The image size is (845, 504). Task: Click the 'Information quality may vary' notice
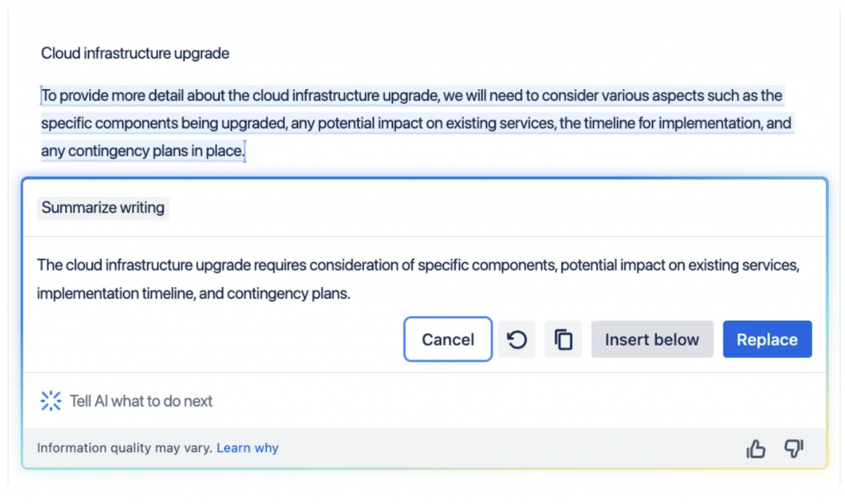click(x=125, y=448)
